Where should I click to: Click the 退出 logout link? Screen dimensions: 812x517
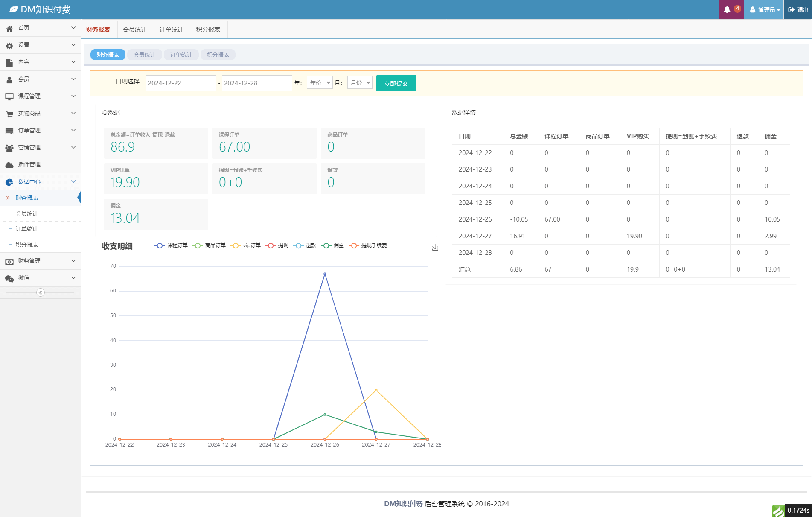point(798,10)
